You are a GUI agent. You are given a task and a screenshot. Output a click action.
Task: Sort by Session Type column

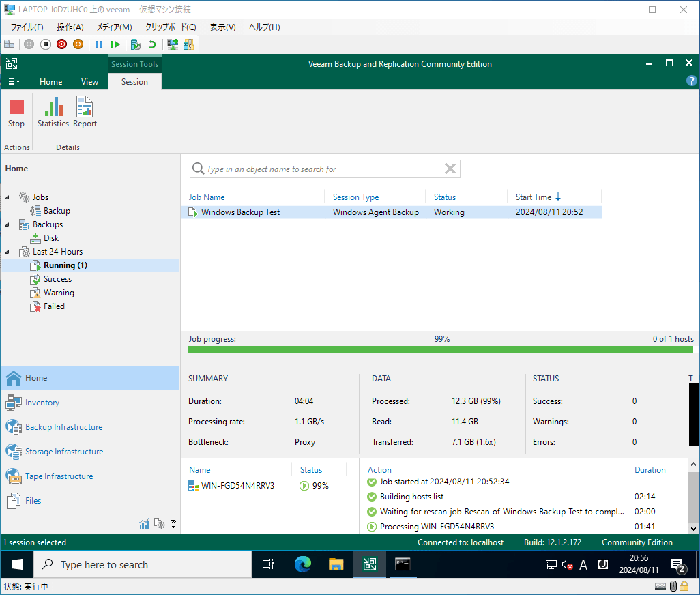[356, 197]
